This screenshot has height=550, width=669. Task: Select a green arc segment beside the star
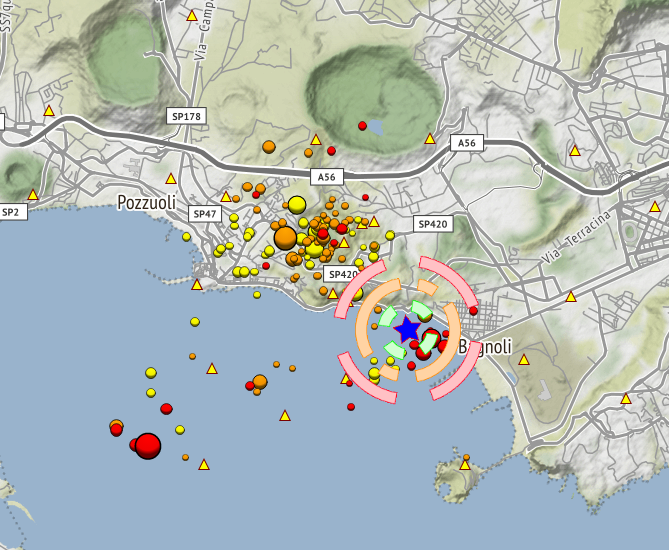(387, 317)
